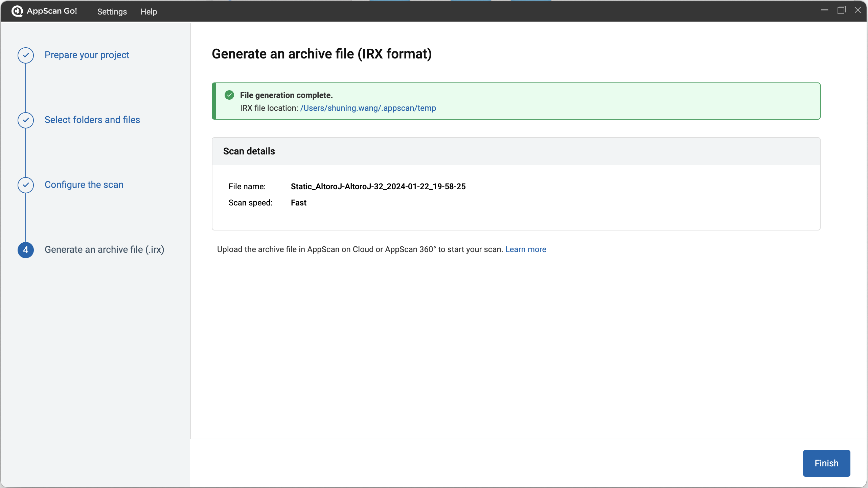The height and width of the screenshot is (488, 868).
Task: Return to Configure the scan step
Action: pyautogui.click(x=84, y=185)
